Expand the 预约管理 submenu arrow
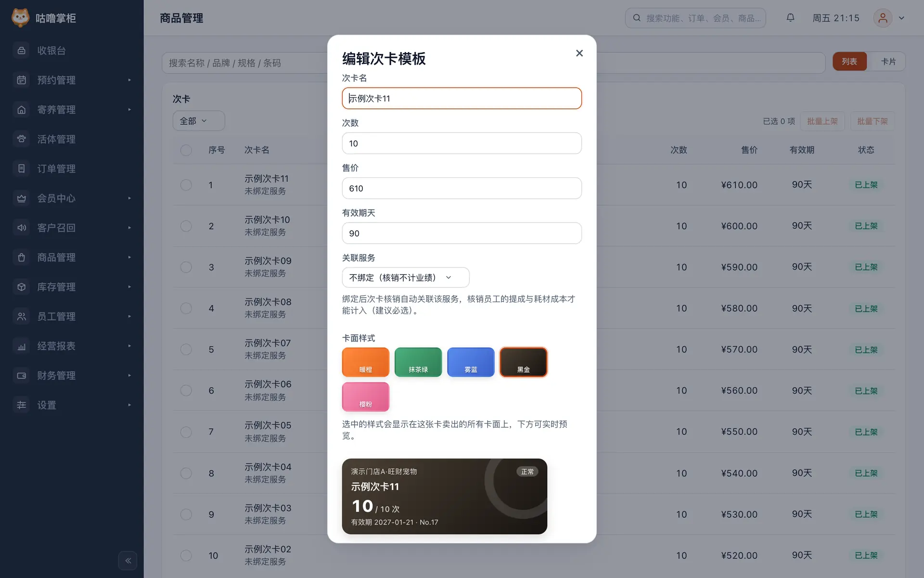This screenshot has height=578, width=924. (129, 80)
